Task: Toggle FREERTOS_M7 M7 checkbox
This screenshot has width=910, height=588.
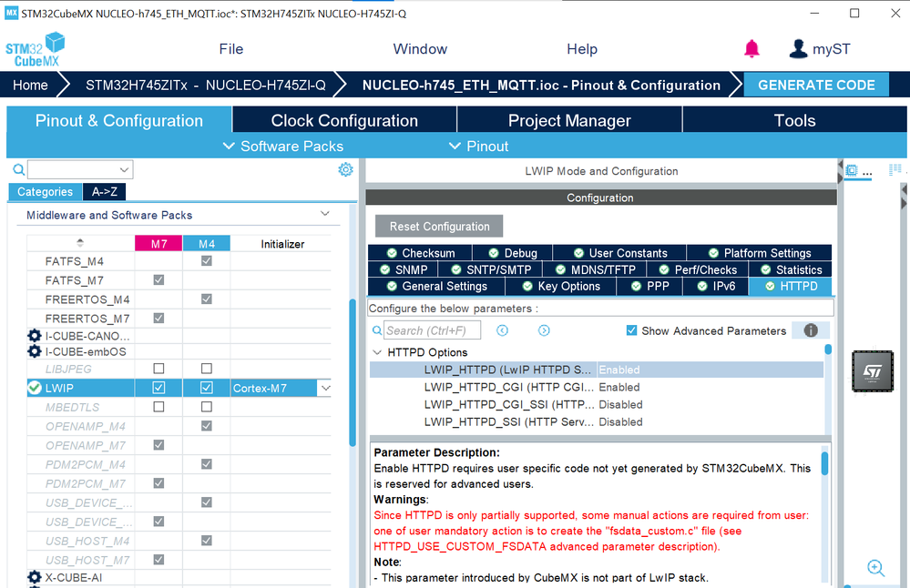Action: coord(158,319)
